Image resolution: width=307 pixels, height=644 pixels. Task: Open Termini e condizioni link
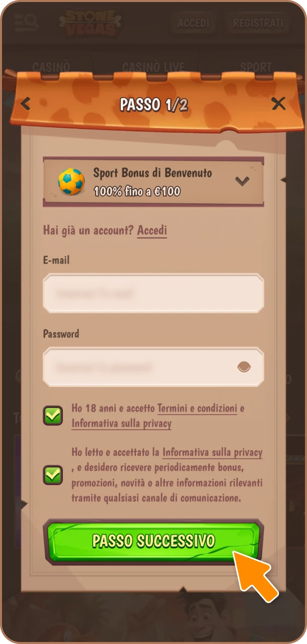pos(197,408)
